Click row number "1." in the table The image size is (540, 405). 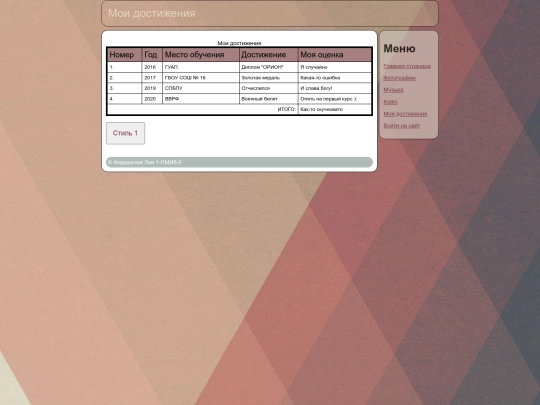tap(125, 67)
